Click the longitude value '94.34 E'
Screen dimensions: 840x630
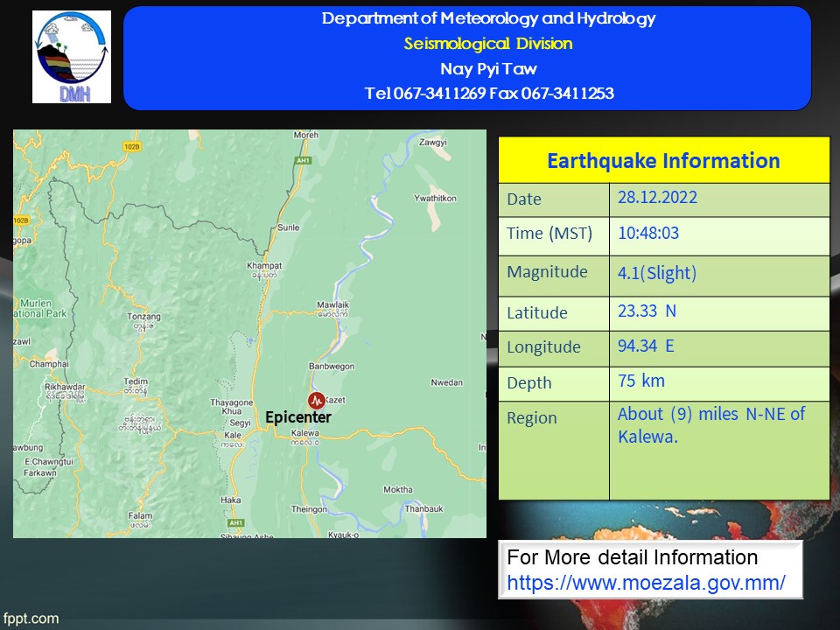(646, 346)
